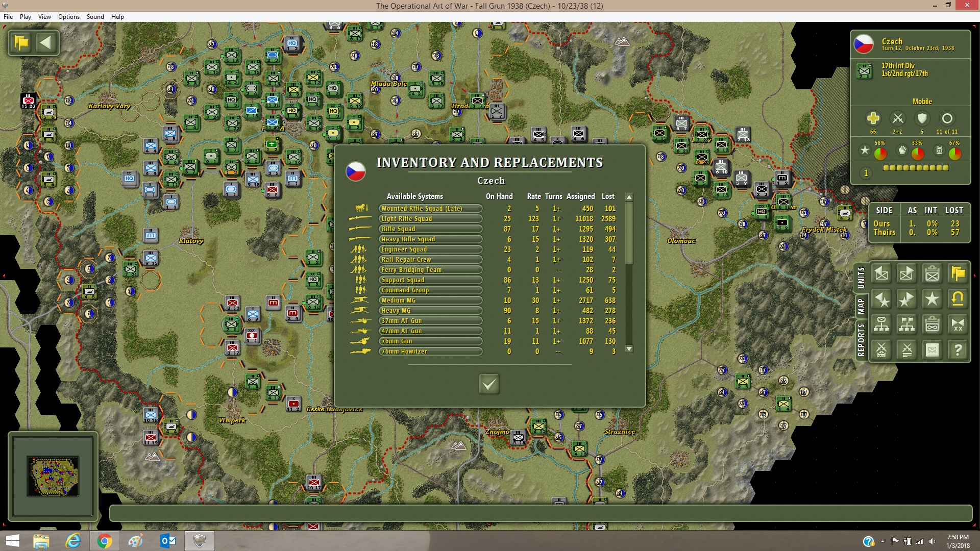Open the View menu
980x551 pixels.
point(44,17)
